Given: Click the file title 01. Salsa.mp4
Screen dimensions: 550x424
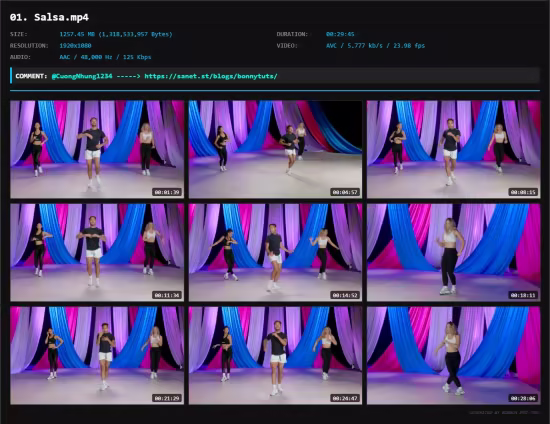Looking at the screenshot, I should (x=49, y=18).
